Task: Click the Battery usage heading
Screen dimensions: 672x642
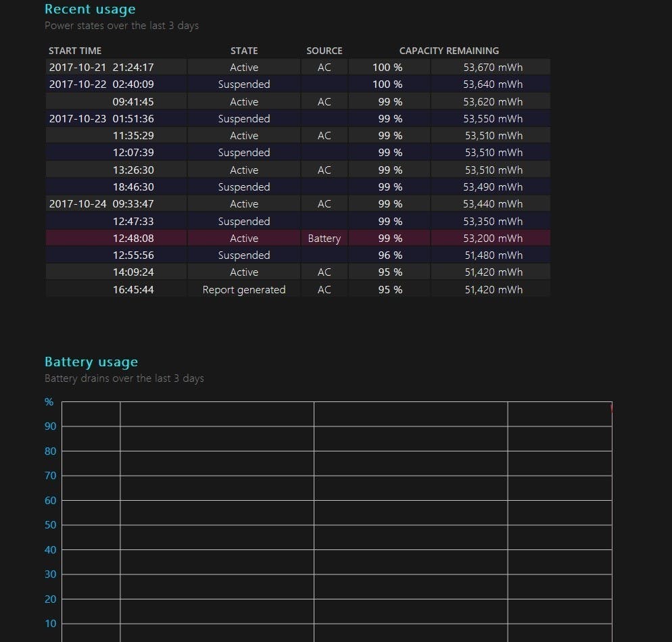Action: coord(91,362)
